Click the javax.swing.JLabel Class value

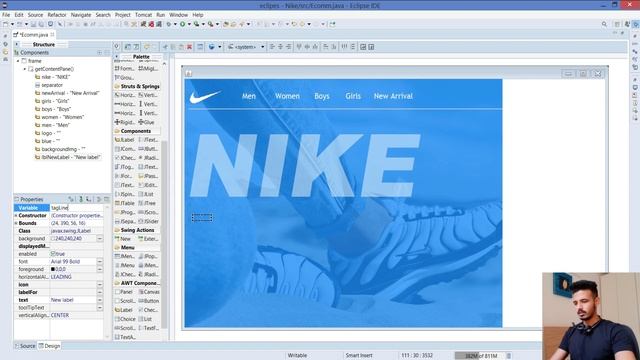point(71,231)
